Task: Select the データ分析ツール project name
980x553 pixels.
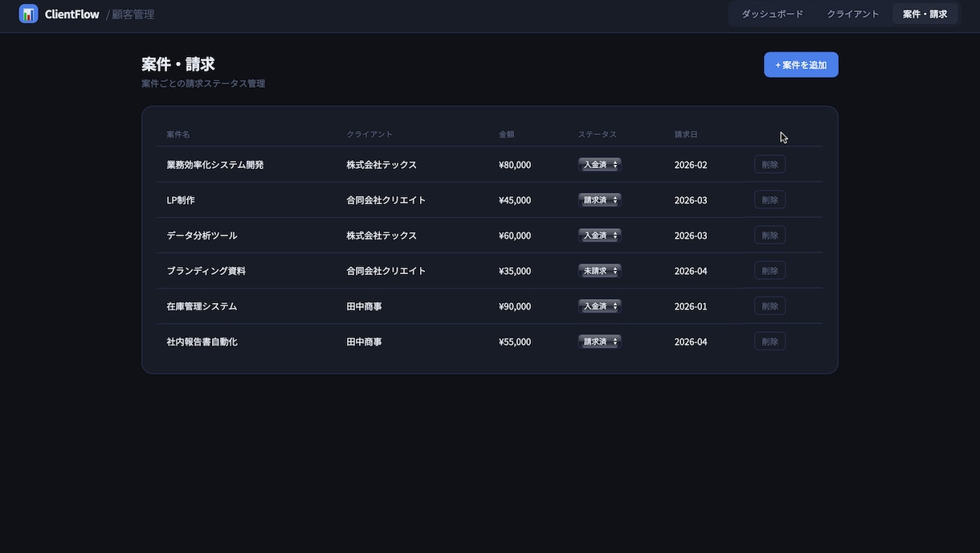Action: click(x=202, y=236)
